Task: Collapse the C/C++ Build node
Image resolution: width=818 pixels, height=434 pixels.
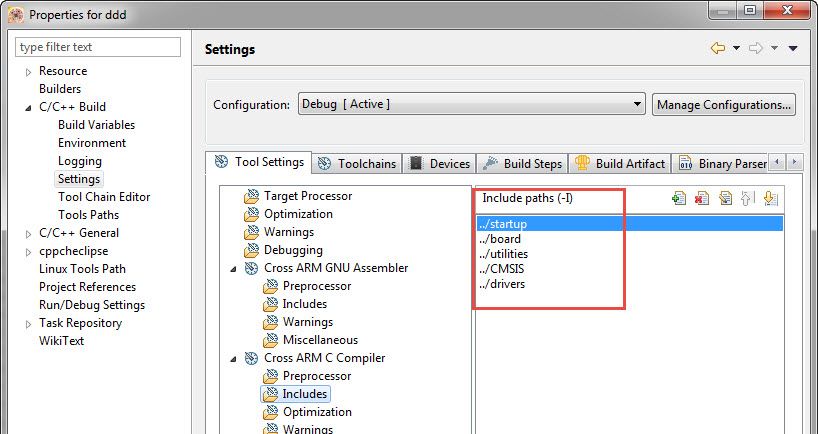Action: [28, 107]
